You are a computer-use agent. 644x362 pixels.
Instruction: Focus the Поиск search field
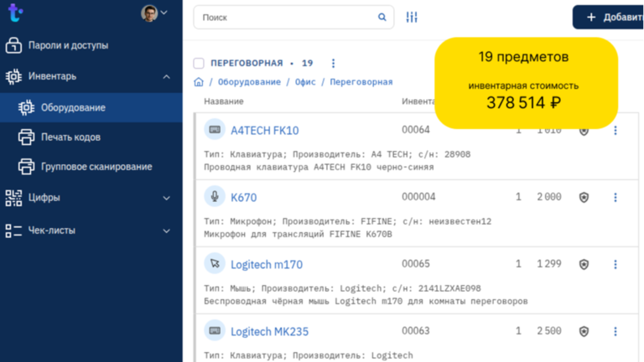tap(293, 18)
